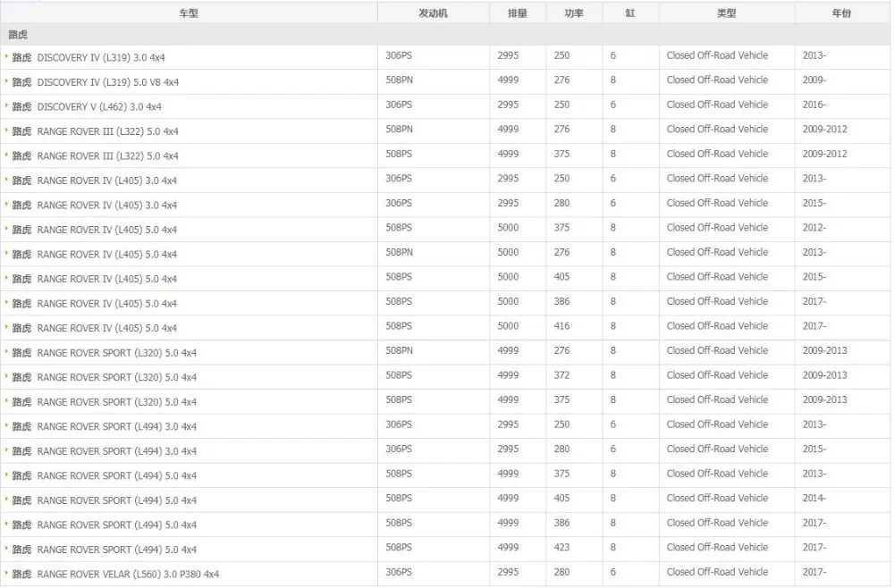Select Closed Off-Road Vehicle in DISCOVERY V row

pos(717,105)
